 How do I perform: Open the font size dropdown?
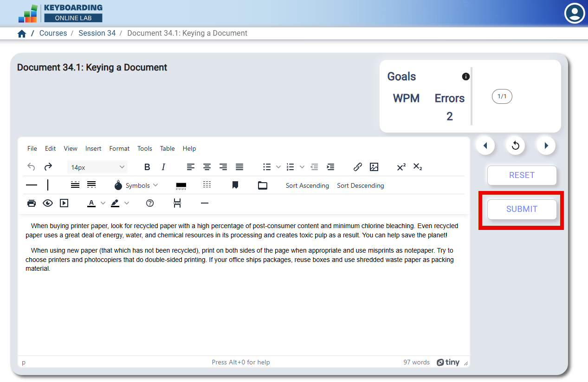pos(97,167)
